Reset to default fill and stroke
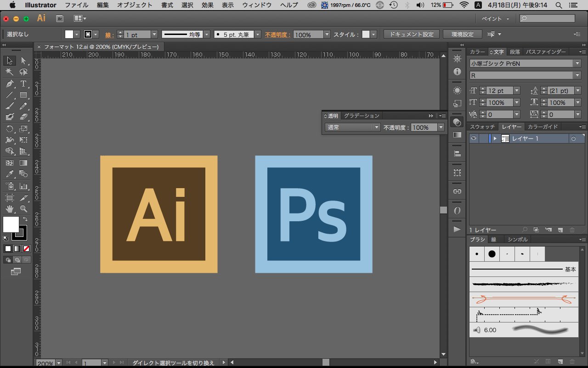The image size is (588, 368). [x=6, y=238]
